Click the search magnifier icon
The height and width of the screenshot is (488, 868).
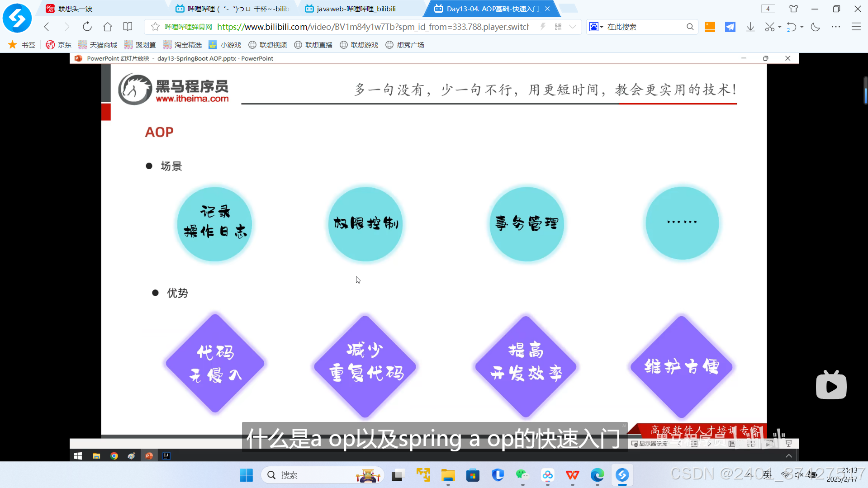[690, 27]
